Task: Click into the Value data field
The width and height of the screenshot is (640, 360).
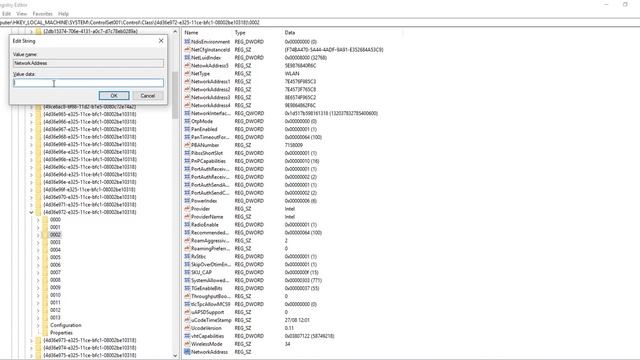Action: (89, 83)
